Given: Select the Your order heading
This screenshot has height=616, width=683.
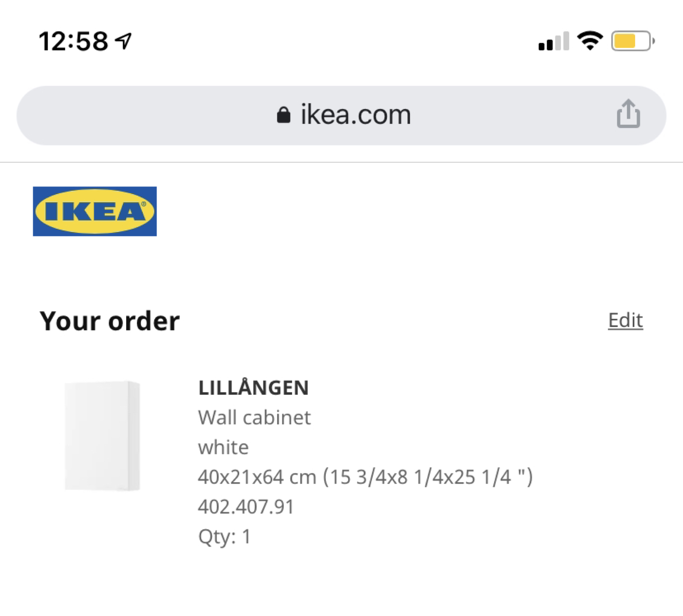Looking at the screenshot, I should point(110,321).
